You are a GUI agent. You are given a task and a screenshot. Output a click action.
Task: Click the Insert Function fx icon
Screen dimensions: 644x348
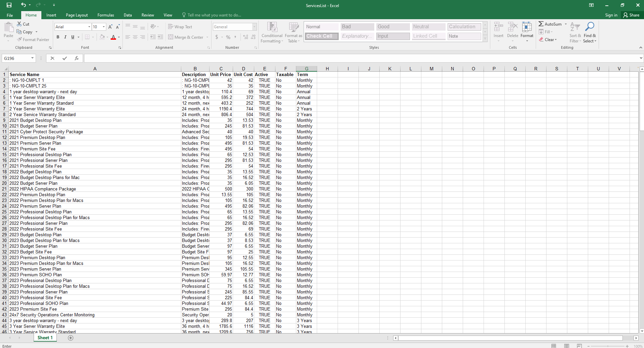(x=77, y=58)
